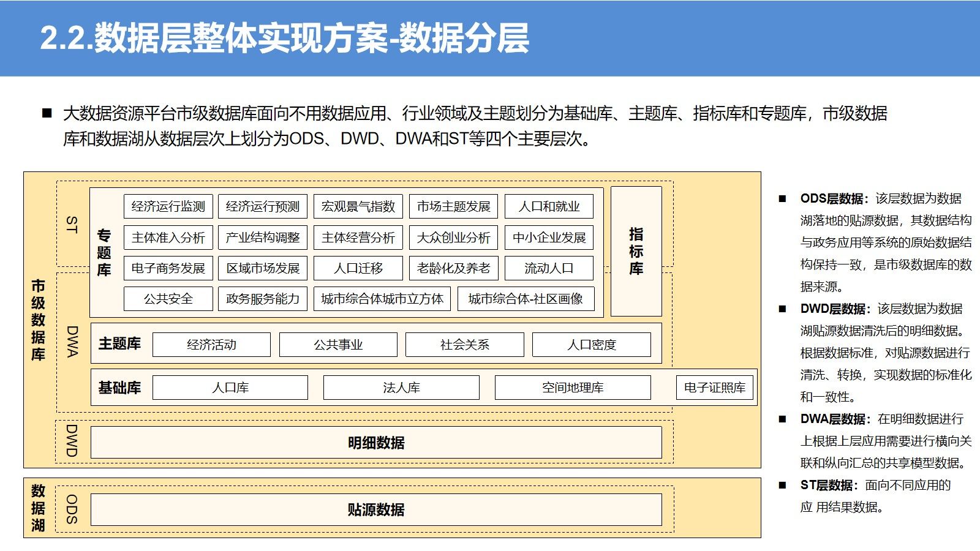Image resolution: width=980 pixels, height=551 pixels.
Task: Click the slide title 2.2.数据层整体实现方案-数据分层
Action: point(284,38)
